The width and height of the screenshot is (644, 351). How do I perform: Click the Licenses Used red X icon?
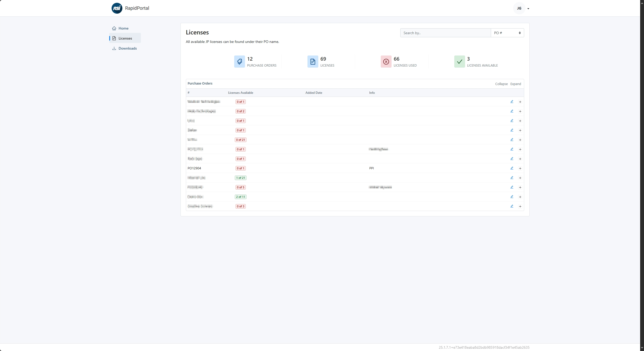[386, 62]
